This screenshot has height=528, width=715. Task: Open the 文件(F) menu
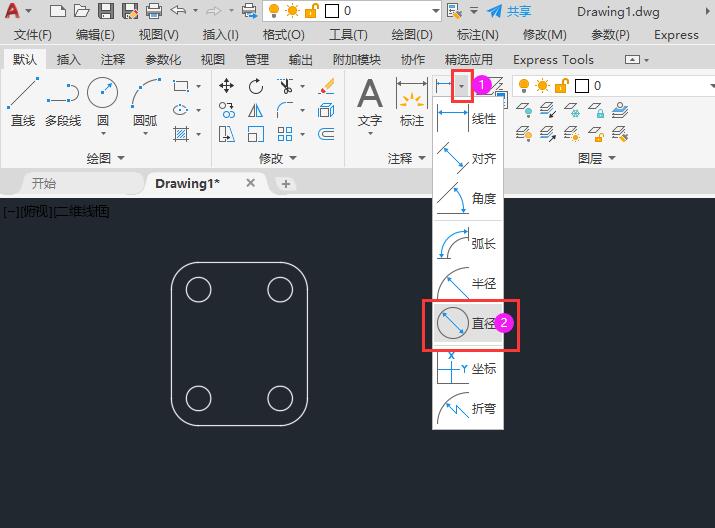(x=32, y=35)
